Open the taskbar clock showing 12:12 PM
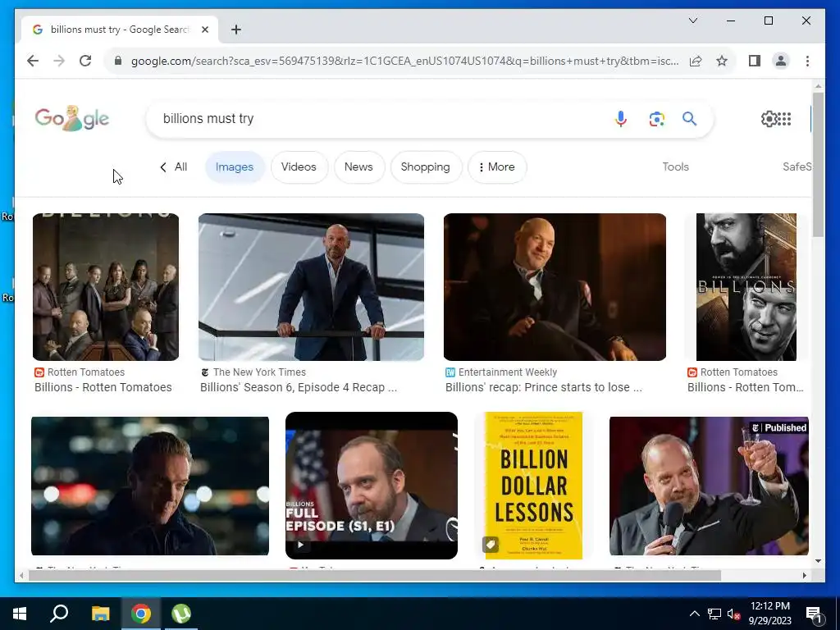Image resolution: width=840 pixels, height=630 pixels. coord(769,614)
